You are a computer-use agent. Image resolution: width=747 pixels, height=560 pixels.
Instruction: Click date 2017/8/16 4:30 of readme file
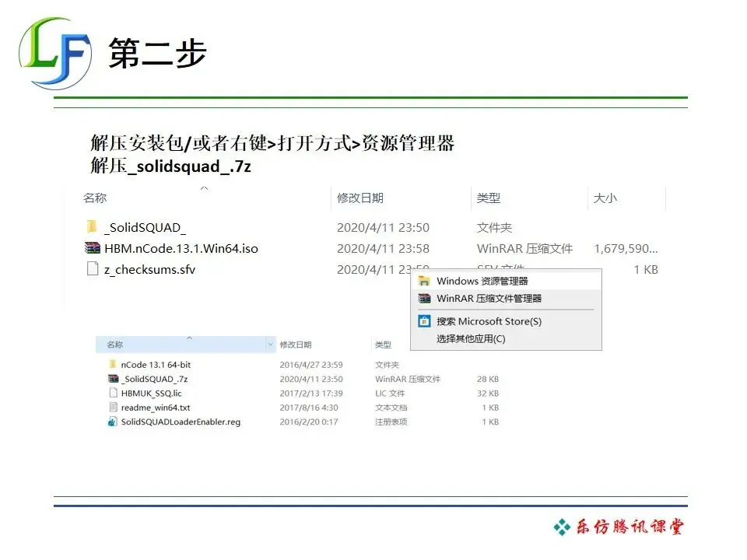pyautogui.click(x=309, y=408)
